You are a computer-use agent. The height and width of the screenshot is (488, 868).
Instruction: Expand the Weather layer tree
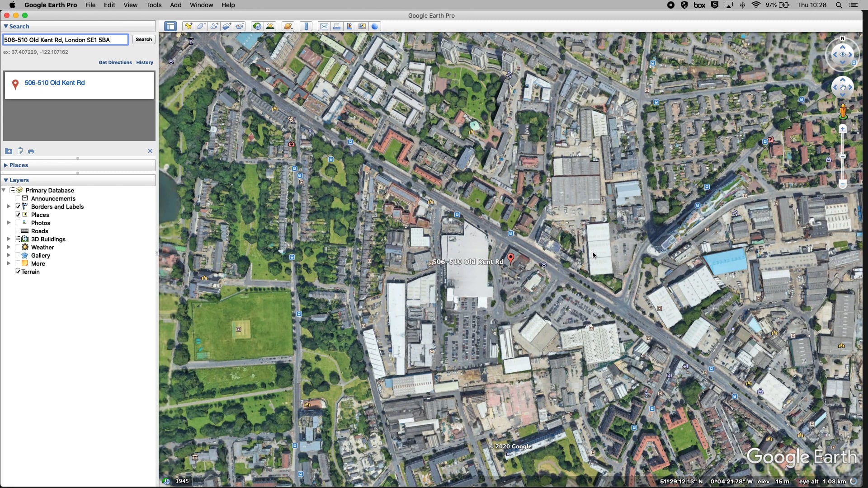(x=9, y=247)
